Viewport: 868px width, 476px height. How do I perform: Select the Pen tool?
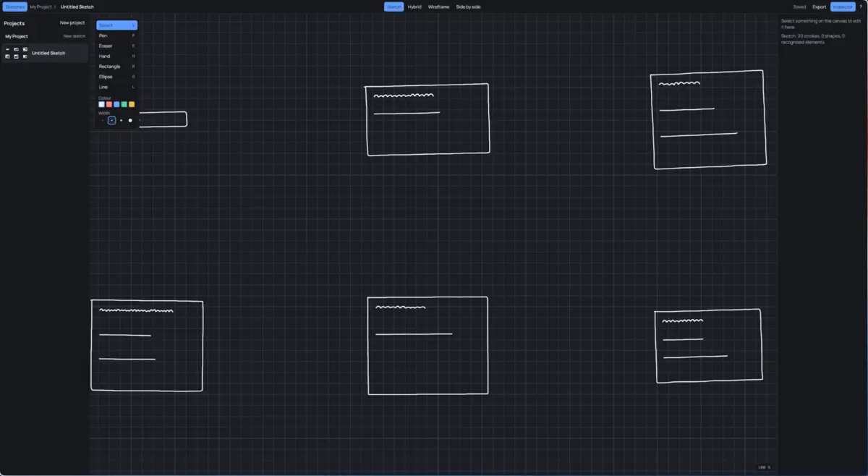pyautogui.click(x=116, y=35)
